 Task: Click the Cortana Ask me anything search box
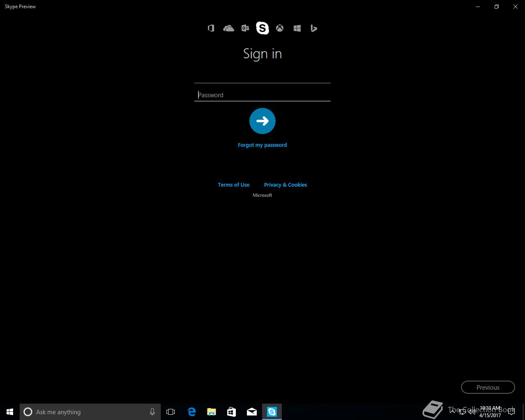coord(90,412)
